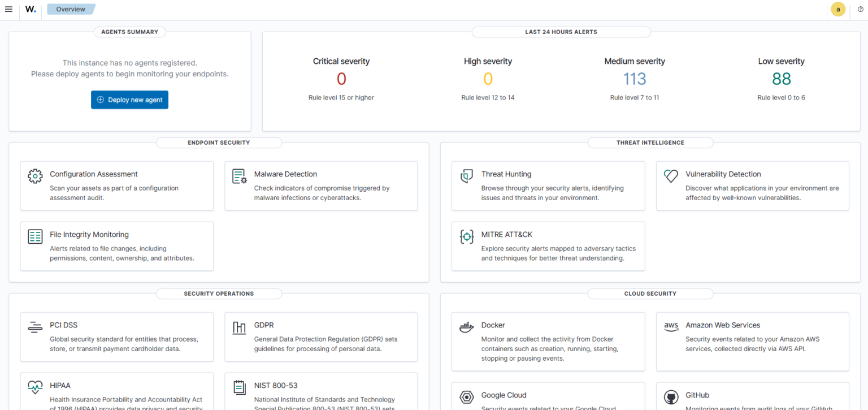The width and height of the screenshot is (868, 410).
Task: Click the Wazuh logo in the header
Action: [x=31, y=9]
